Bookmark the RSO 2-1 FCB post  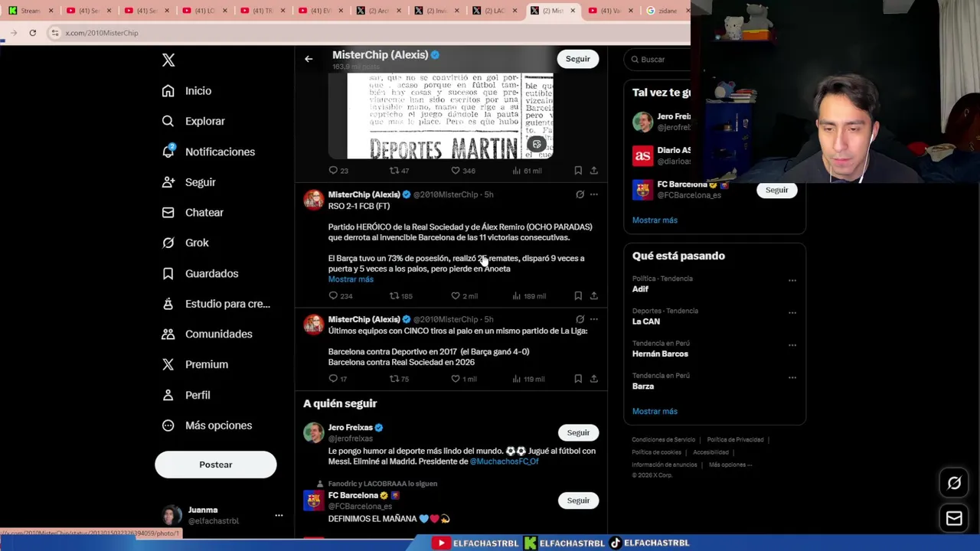pyautogui.click(x=578, y=295)
